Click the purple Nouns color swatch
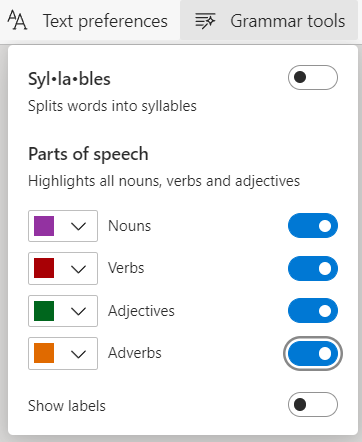This screenshot has width=362, height=442. tap(44, 226)
